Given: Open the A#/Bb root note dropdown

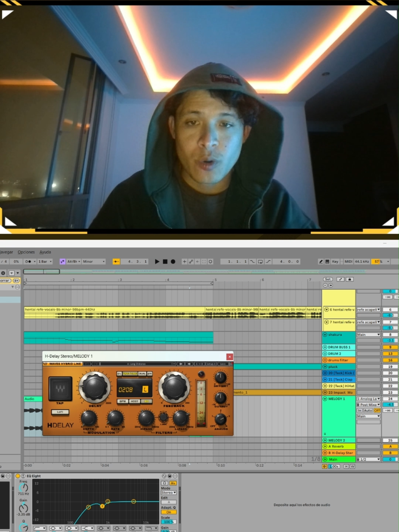Looking at the screenshot, I should point(73,261).
